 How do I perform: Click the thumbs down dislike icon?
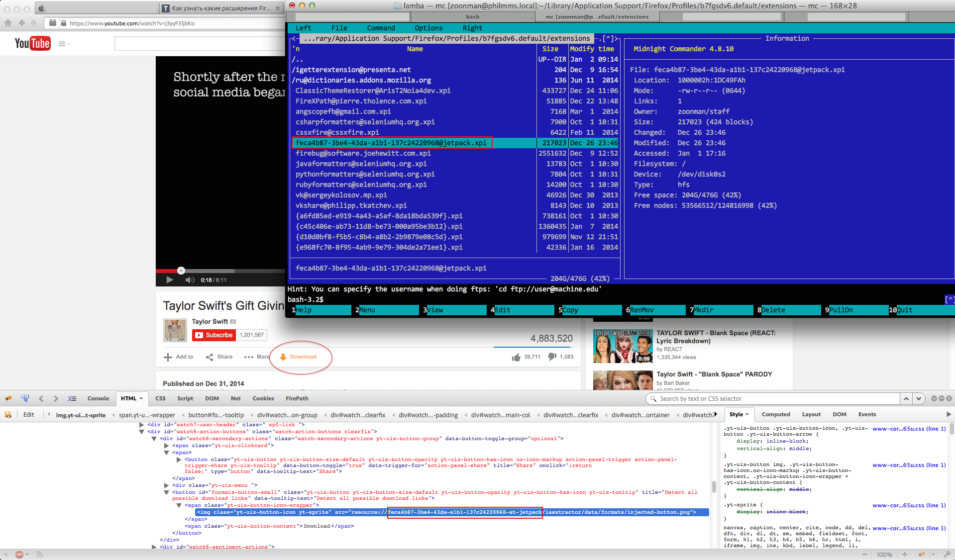(x=552, y=357)
